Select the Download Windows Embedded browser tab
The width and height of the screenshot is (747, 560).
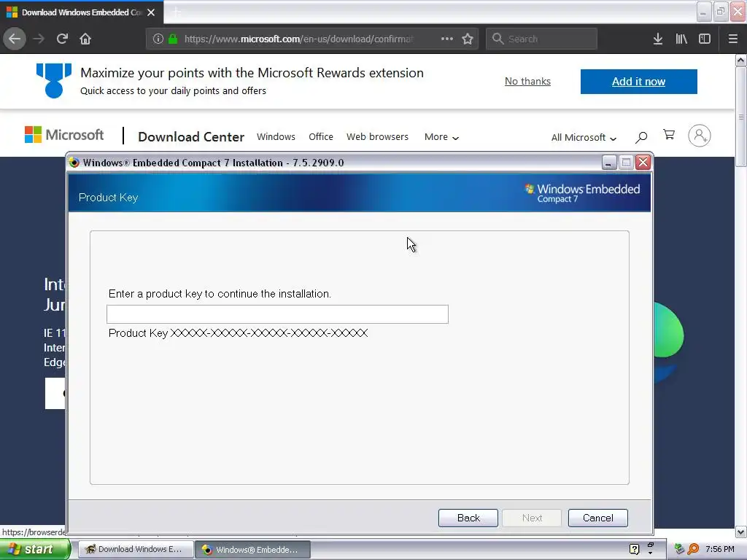[82, 12]
